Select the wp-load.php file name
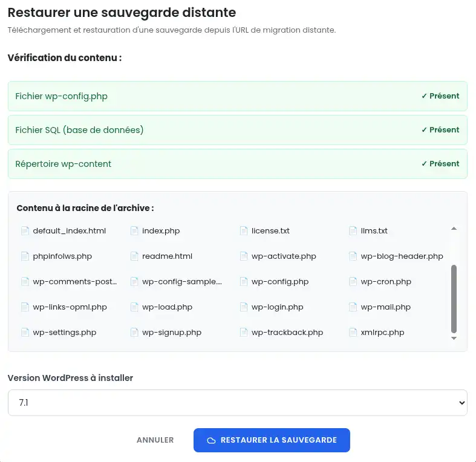Screen dimensions: 476x462 pyautogui.click(x=168, y=307)
